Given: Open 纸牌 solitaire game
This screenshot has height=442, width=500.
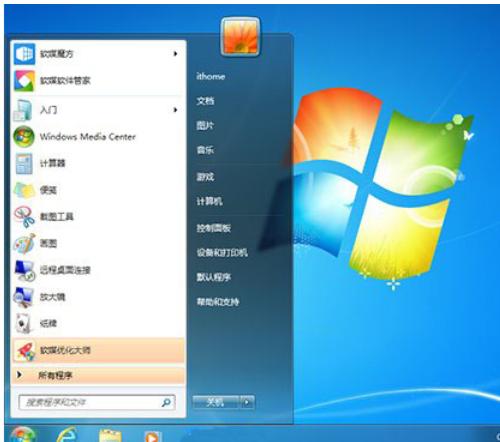Looking at the screenshot, I should coord(98,323).
